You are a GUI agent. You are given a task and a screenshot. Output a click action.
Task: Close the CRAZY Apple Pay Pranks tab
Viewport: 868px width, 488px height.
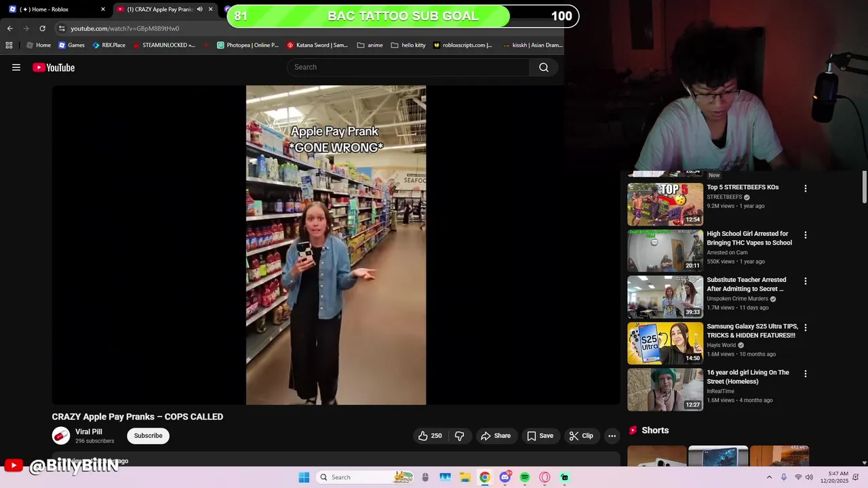pos(210,9)
